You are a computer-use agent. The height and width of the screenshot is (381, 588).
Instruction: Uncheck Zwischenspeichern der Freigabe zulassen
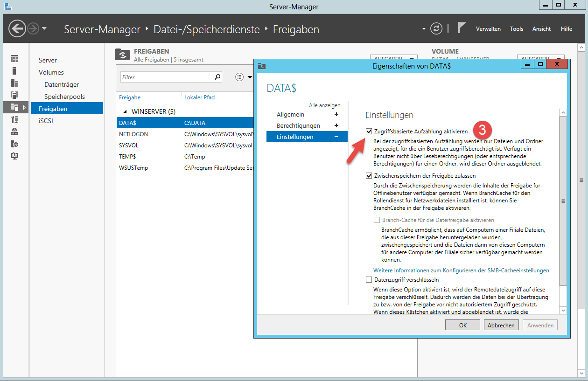(x=369, y=176)
